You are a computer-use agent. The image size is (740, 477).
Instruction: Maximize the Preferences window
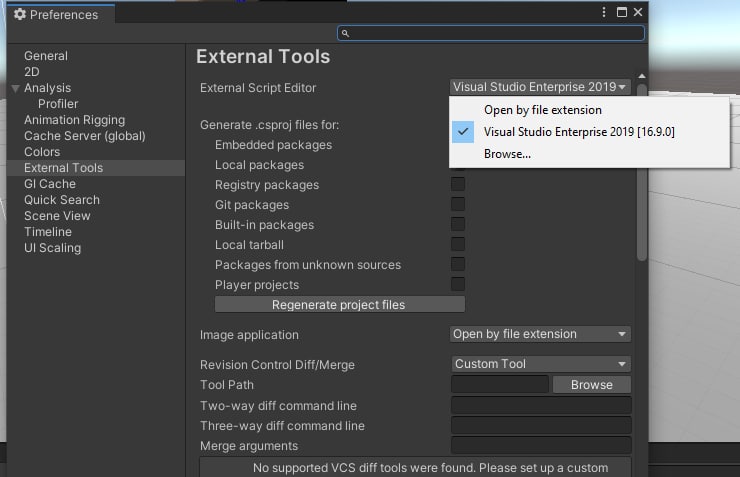coord(622,12)
